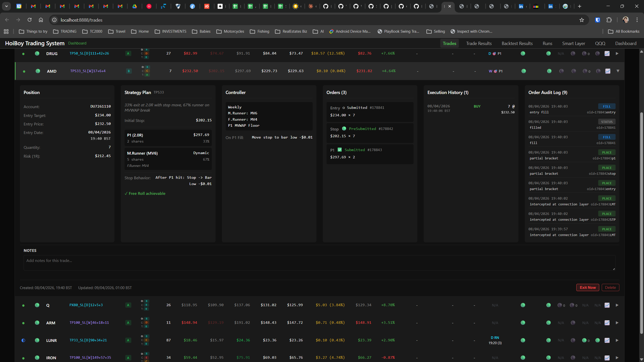644x362 pixels.
Task: Reload the localhost trades page
Action: (x=29, y=20)
